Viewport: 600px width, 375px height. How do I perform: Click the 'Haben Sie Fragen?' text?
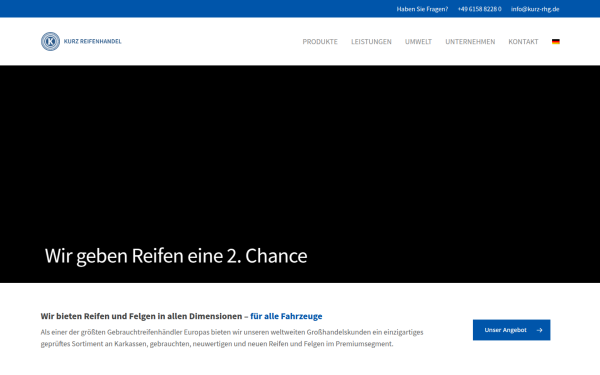click(422, 9)
